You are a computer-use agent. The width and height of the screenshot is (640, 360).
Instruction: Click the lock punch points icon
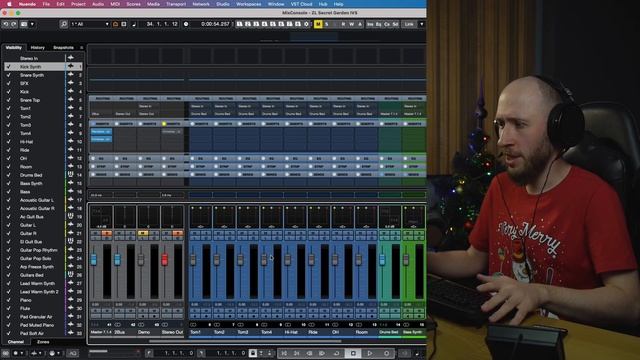click(253, 353)
